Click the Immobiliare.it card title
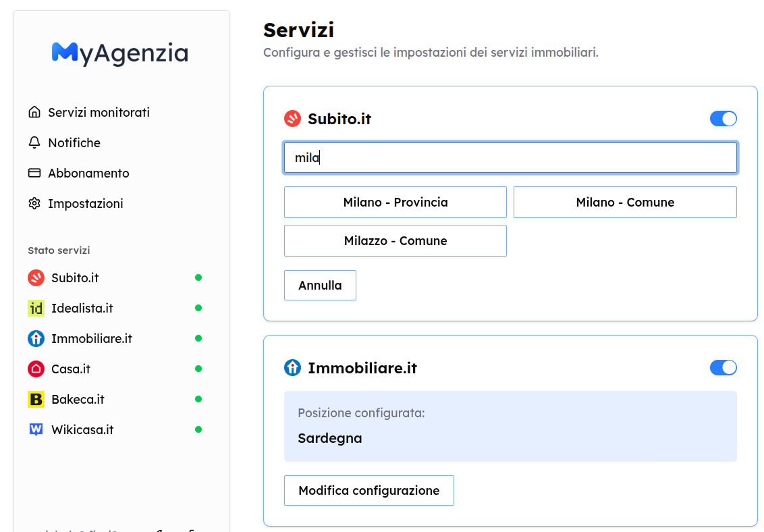 [x=362, y=368]
